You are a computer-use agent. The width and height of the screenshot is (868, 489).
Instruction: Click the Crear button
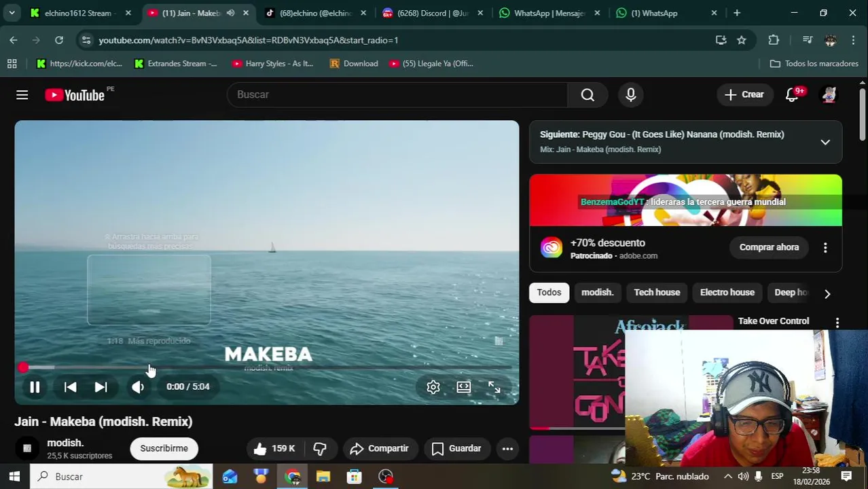[x=744, y=95]
